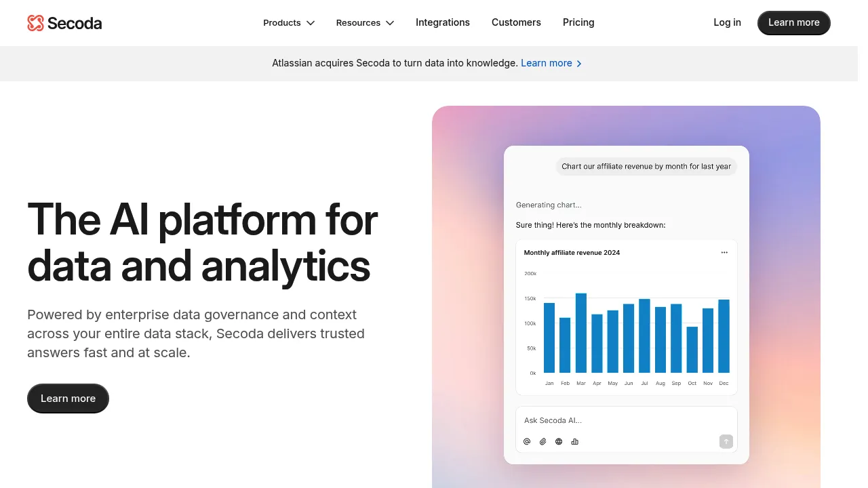
Task: Click the send arrow button in chat box
Action: (726, 442)
